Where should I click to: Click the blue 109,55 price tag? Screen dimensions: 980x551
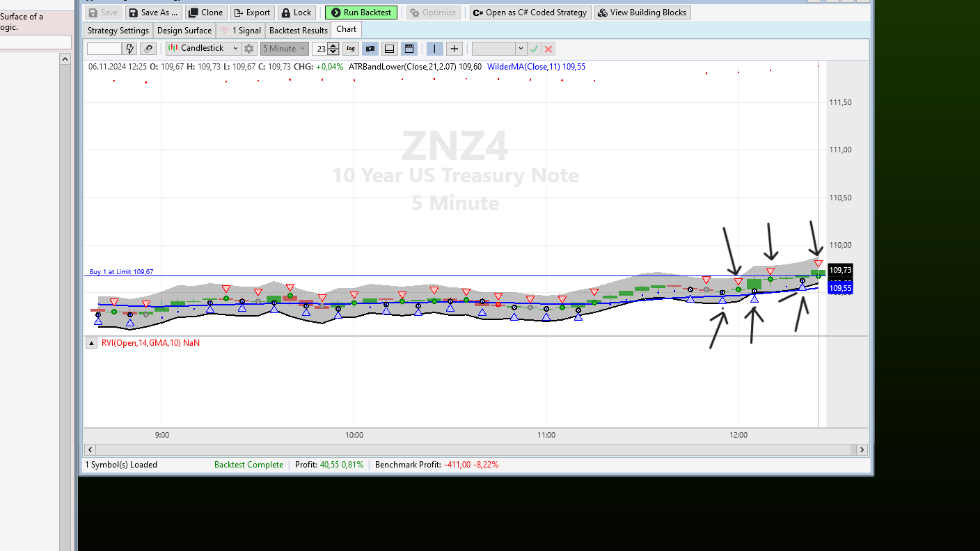tap(841, 288)
